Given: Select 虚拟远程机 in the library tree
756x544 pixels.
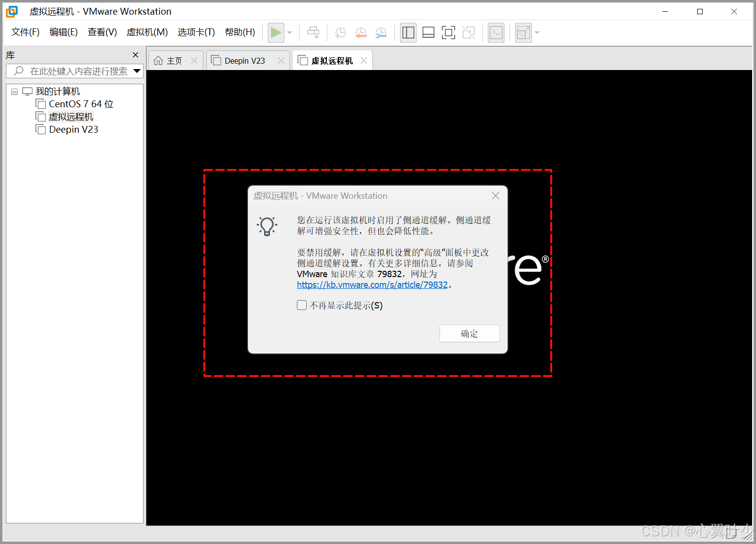Looking at the screenshot, I should (71, 117).
